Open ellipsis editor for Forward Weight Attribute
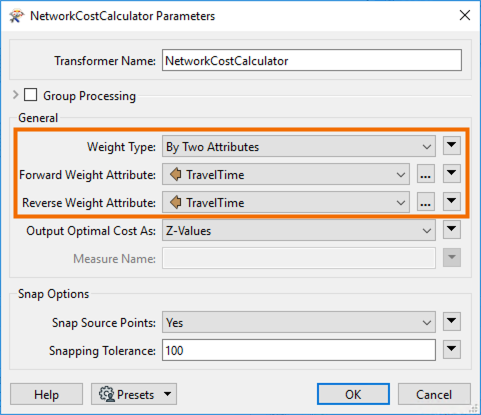Image resolution: width=481 pixels, height=415 pixels. (x=426, y=174)
